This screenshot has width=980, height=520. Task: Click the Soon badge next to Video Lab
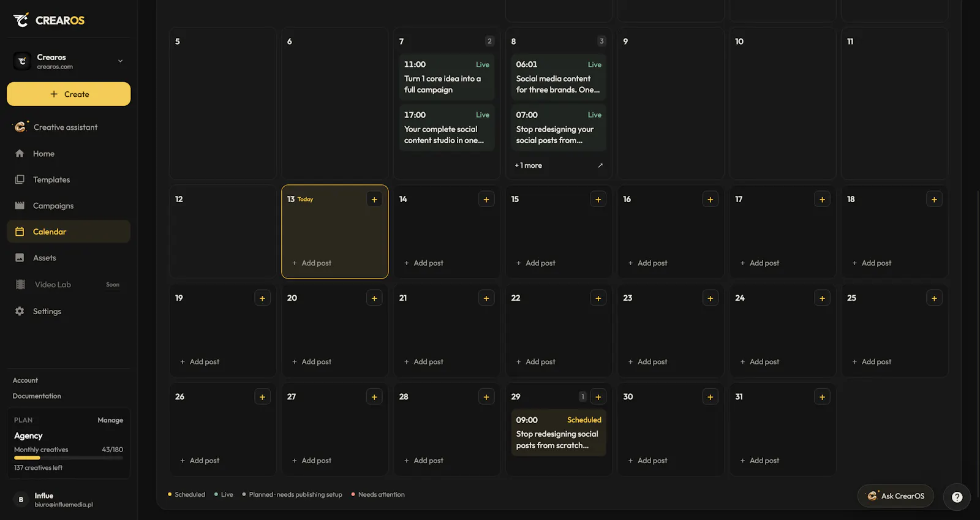pyautogui.click(x=113, y=285)
